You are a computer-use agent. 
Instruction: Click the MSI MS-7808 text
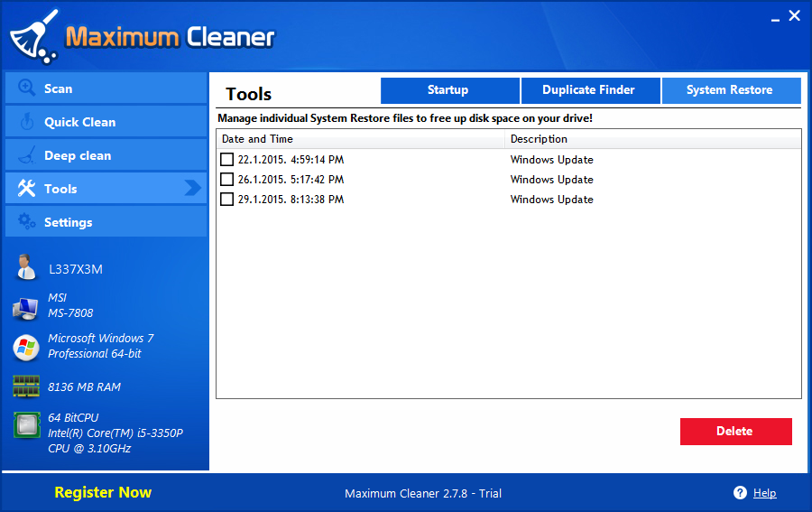click(70, 305)
